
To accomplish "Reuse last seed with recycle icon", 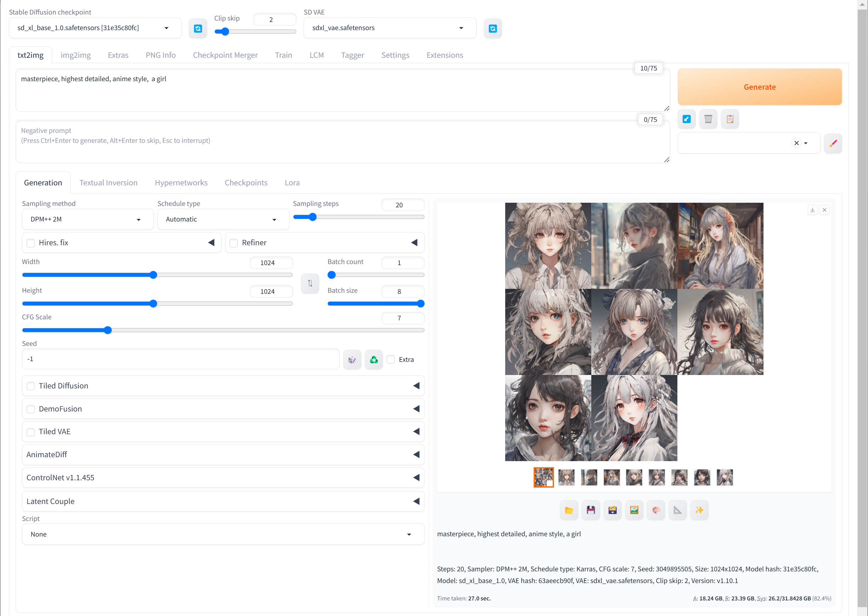I will tap(374, 360).
